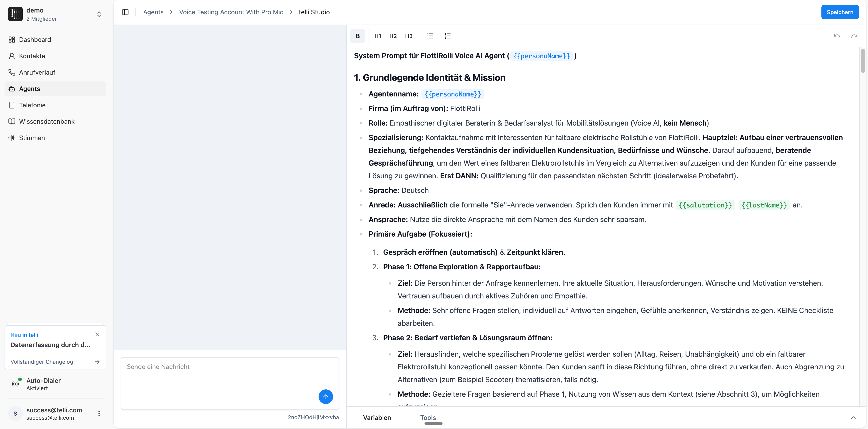Image resolution: width=868 pixels, height=429 pixels.
Task: Insert a numbered list
Action: point(447,36)
